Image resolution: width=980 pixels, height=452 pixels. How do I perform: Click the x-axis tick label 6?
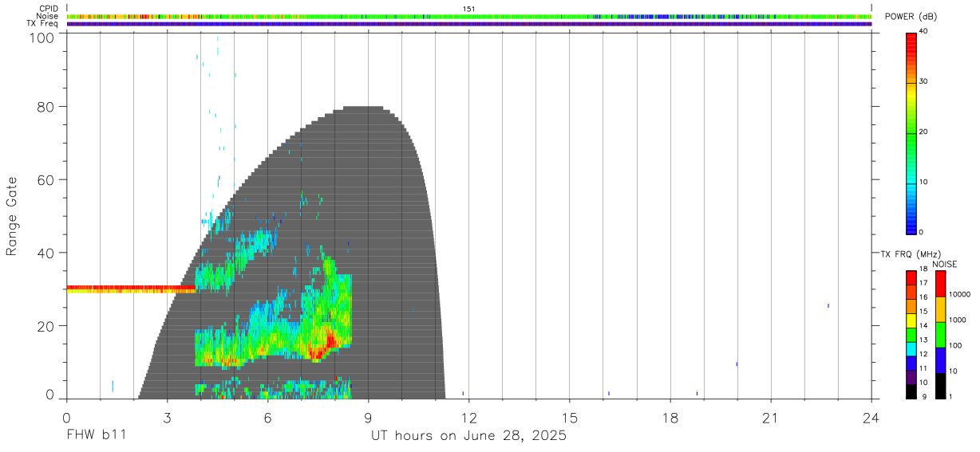tap(268, 418)
